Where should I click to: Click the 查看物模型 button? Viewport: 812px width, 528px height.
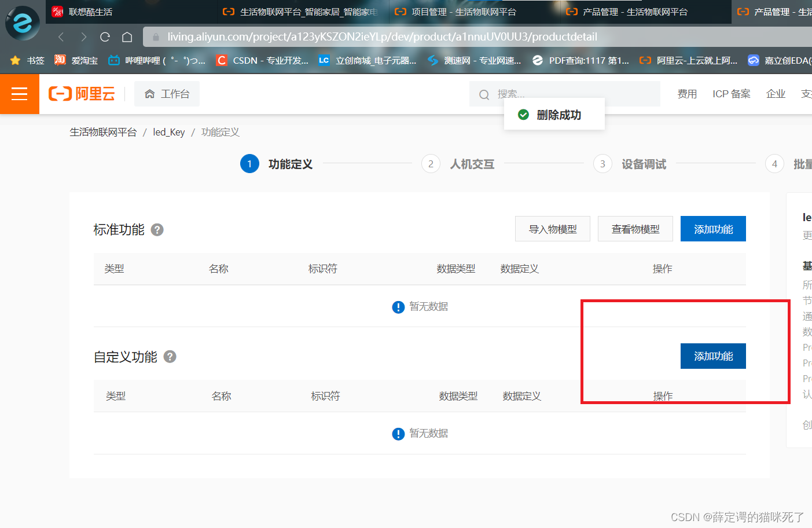[x=635, y=229]
